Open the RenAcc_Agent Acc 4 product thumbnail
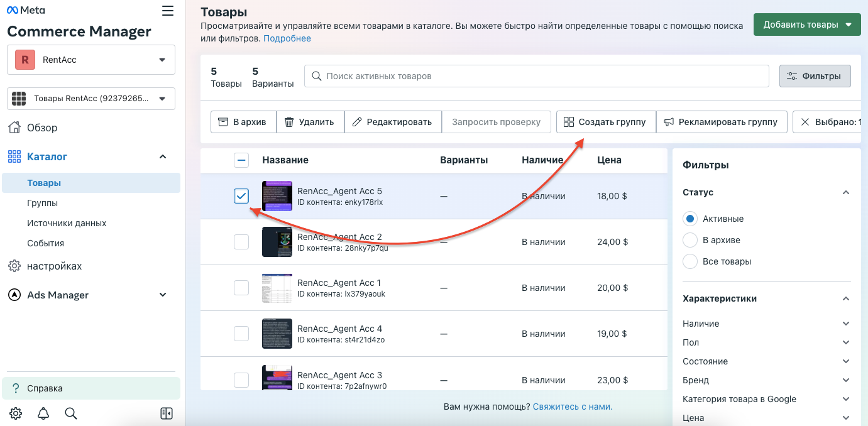The height and width of the screenshot is (426, 868). pos(277,334)
